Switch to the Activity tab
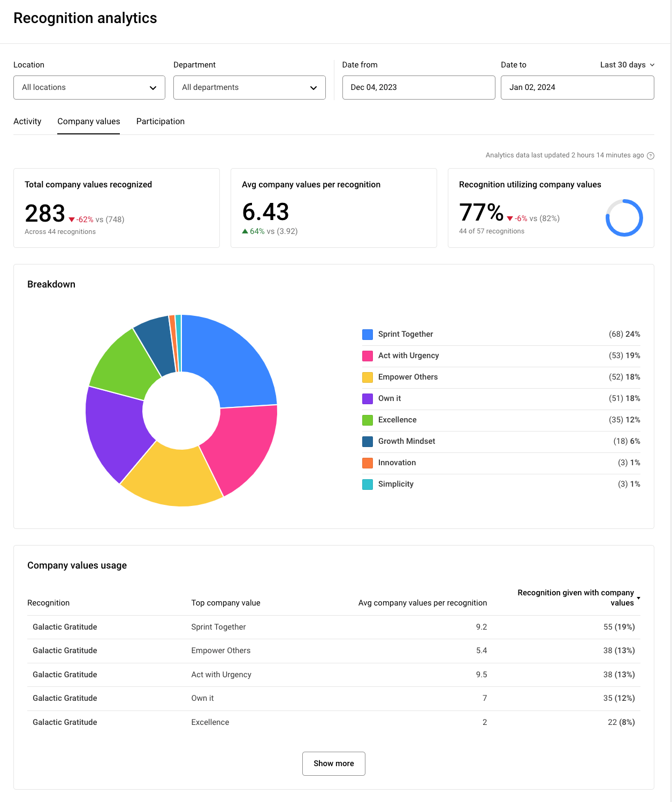 (27, 122)
